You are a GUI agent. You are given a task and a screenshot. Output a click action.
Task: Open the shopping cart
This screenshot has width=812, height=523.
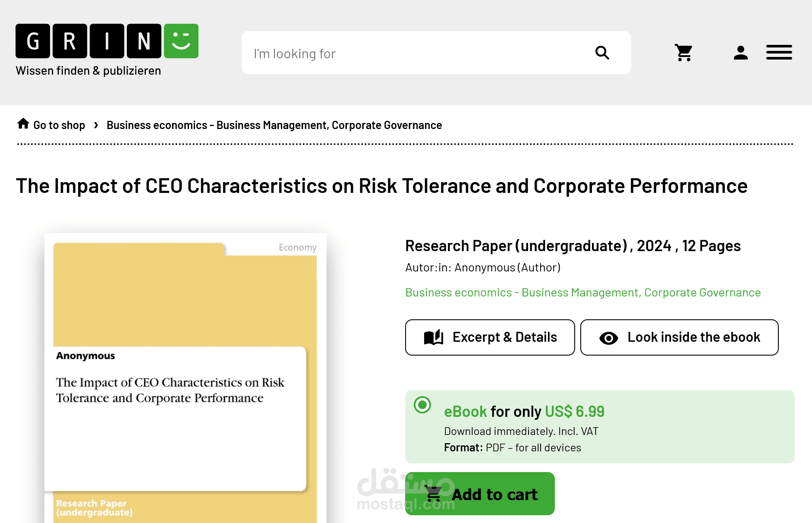tap(684, 53)
